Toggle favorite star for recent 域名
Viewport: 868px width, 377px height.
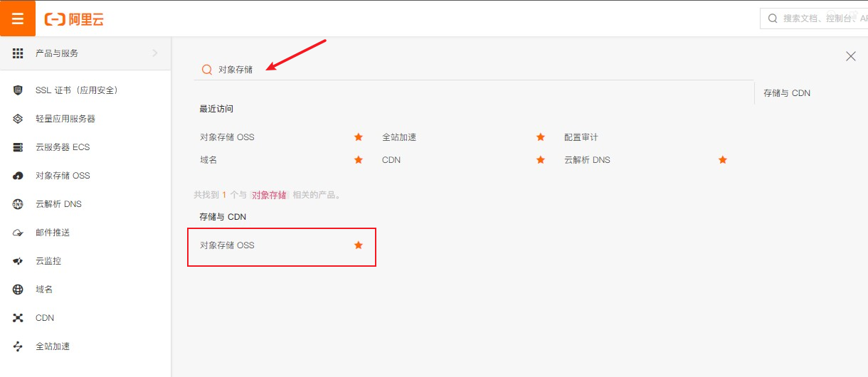tap(359, 159)
